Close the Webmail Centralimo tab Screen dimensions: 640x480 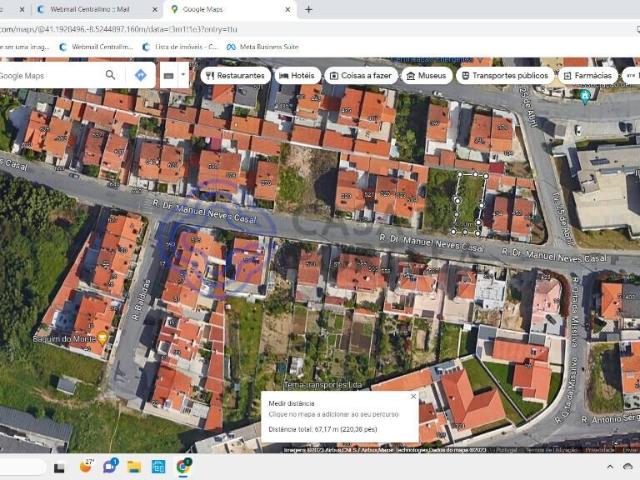point(155,9)
